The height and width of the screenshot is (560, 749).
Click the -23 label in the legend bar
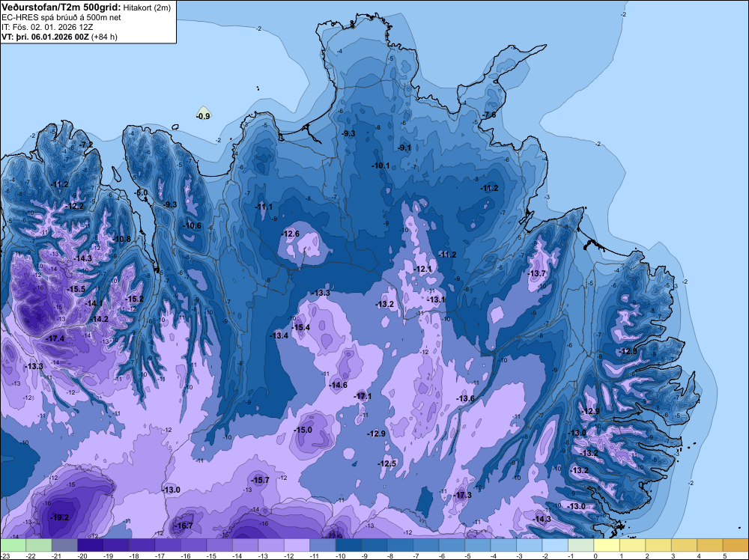pyautogui.click(x=6, y=556)
